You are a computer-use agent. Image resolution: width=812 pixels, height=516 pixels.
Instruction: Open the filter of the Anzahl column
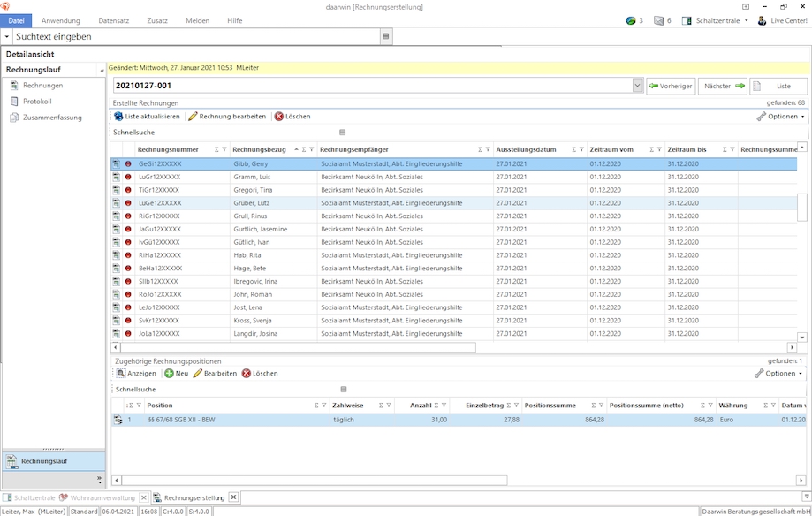tap(444, 406)
